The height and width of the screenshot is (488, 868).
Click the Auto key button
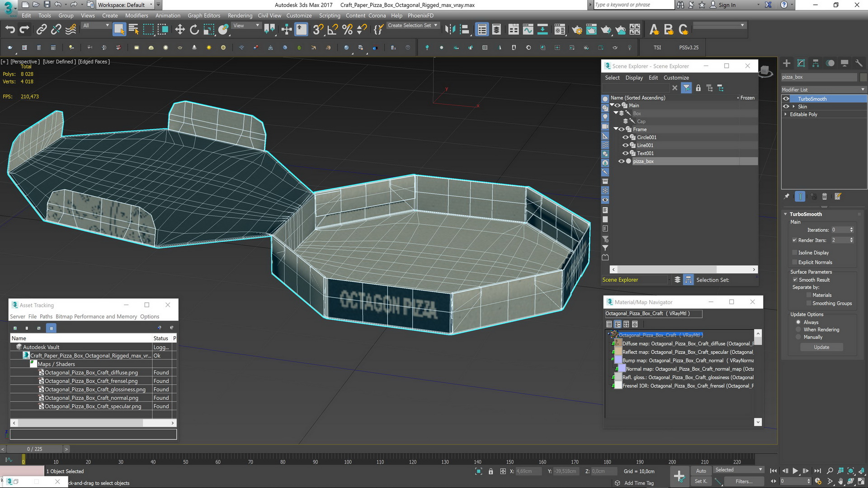pyautogui.click(x=701, y=471)
